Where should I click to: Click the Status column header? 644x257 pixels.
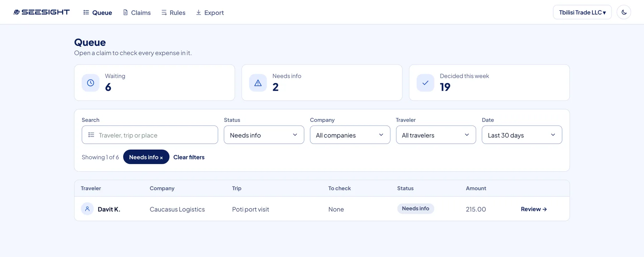click(405, 188)
